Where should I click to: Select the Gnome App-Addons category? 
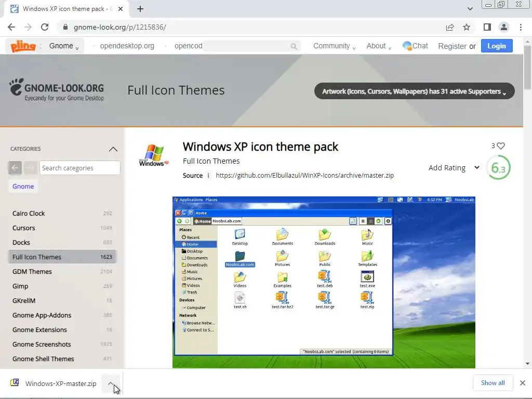click(62, 315)
